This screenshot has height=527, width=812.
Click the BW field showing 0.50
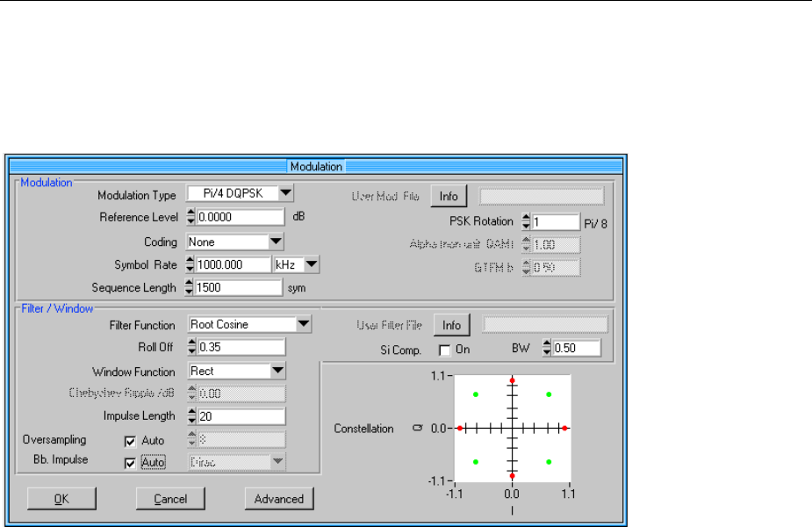coord(577,348)
